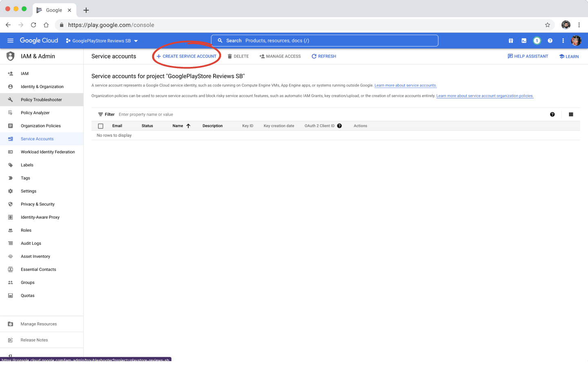Open Labels in the sidebar

(x=42, y=165)
